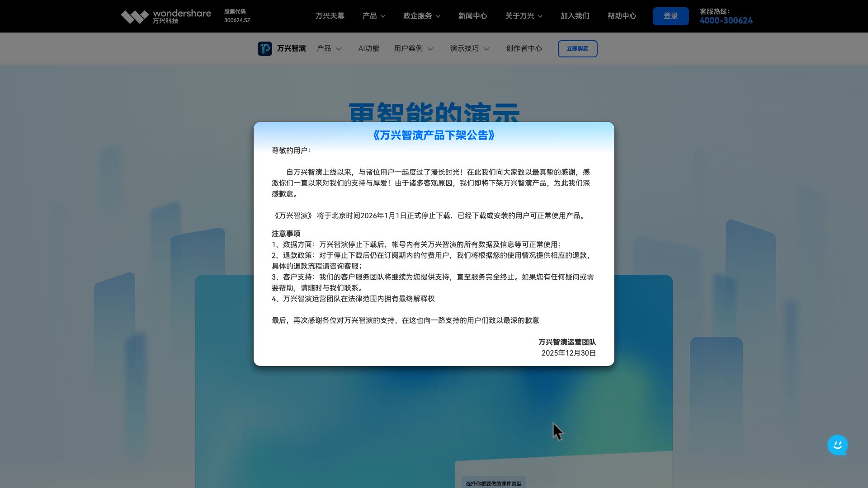Open the 创作者中心 menu entry
Image resolution: width=868 pixels, height=488 pixels.
coord(524,48)
